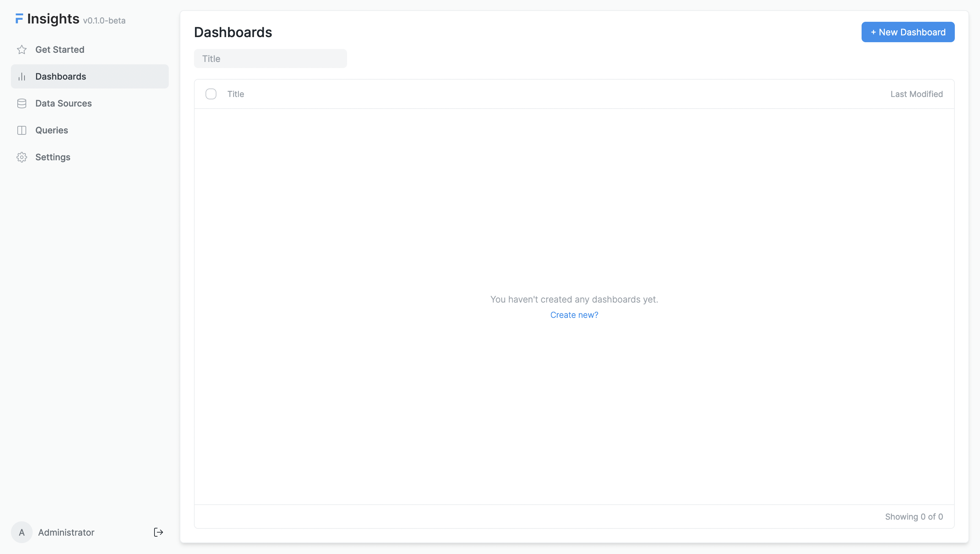Click the Settings gear icon
980x554 pixels.
click(21, 156)
